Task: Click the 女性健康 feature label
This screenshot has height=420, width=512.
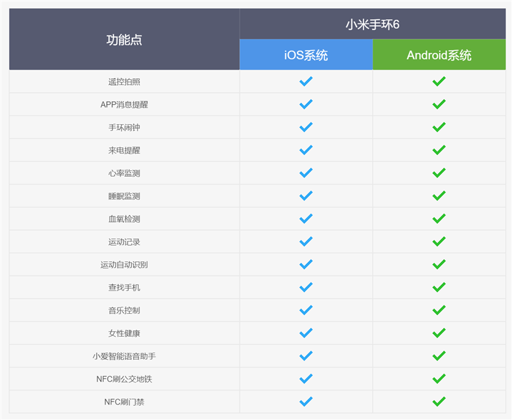Action: 124,333
